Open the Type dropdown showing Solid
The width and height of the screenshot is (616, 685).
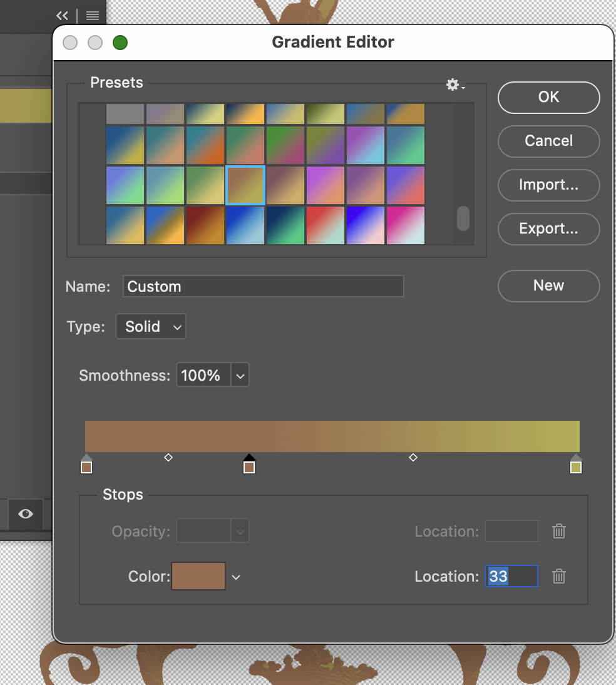(150, 326)
